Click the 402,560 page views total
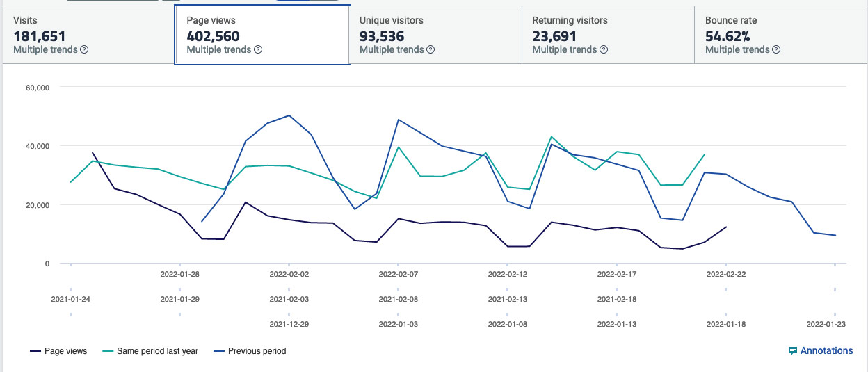Viewport: 868px width, 372px height. click(214, 36)
